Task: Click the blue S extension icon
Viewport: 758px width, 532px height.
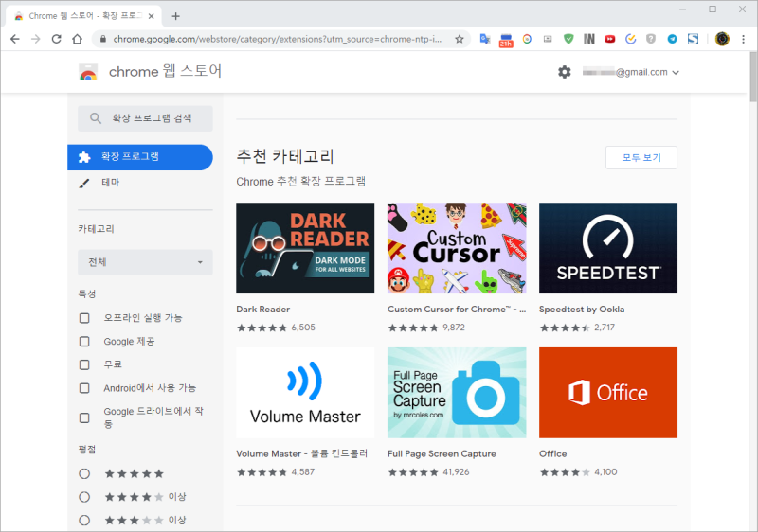Action: pyautogui.click(x=694, y=39)
